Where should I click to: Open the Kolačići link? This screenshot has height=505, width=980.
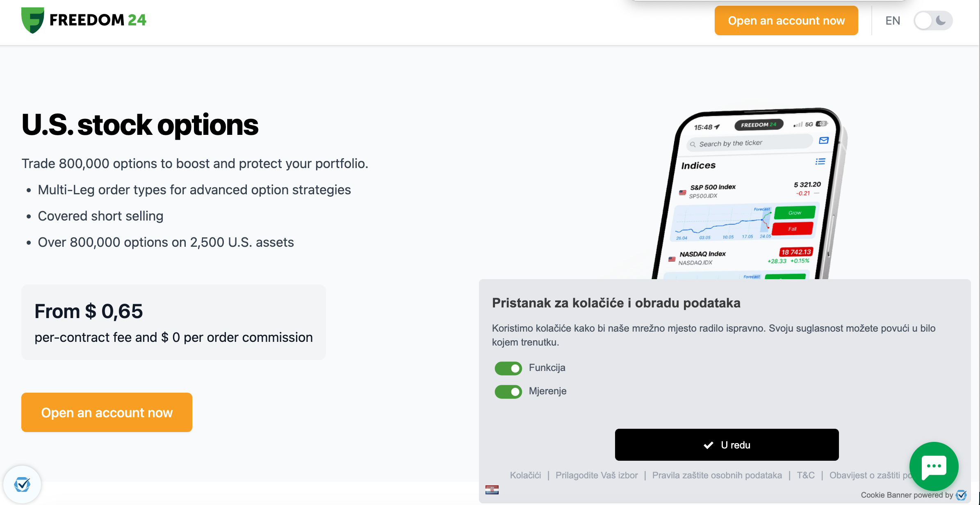pos(525,475)
